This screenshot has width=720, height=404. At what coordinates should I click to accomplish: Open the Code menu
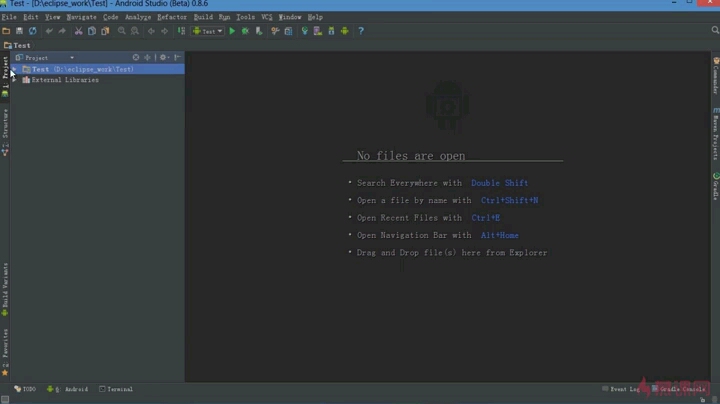110,17
